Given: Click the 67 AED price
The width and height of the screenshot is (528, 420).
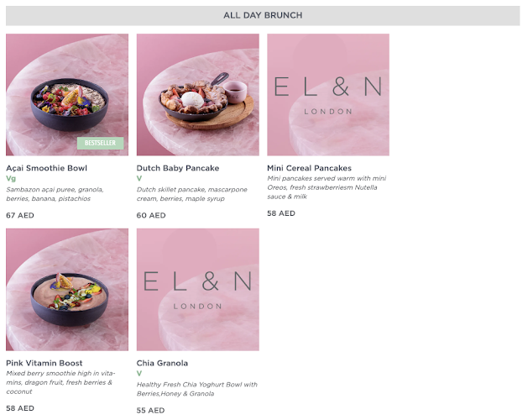Looking at the screenshot, I should (x=20, y=216).
